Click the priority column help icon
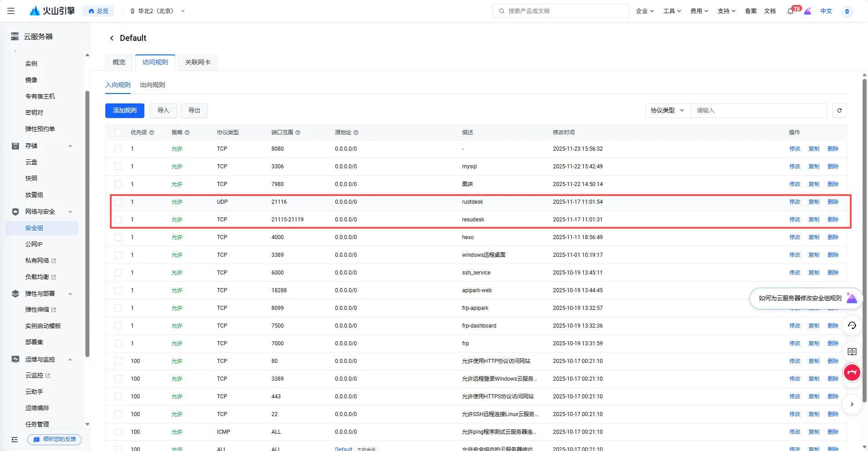The height and width of the screenshot is (451, 868). click(x=152, y=132)
